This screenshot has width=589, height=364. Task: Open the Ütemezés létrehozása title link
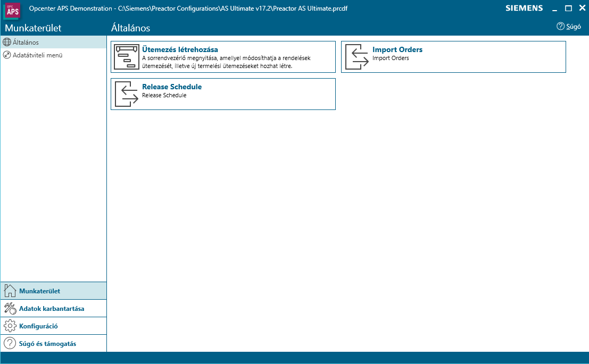pyautogui.click(x=180, y=50)
